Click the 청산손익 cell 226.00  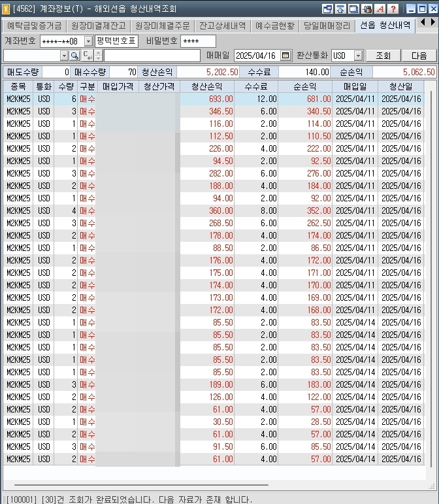coord(207,148)
